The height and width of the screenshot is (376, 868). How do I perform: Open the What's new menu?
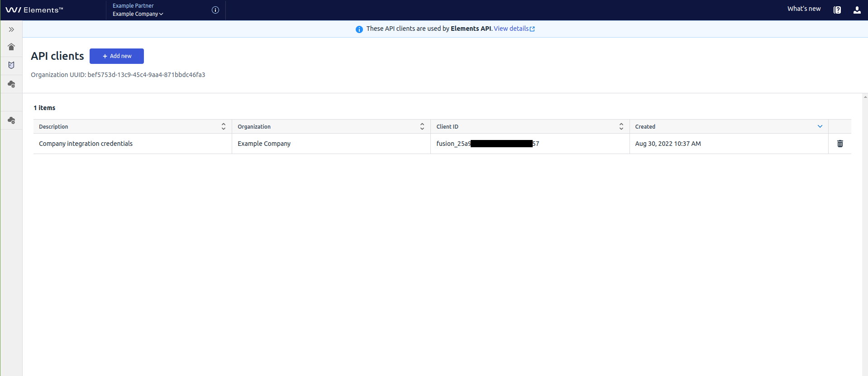coord(804,9)
